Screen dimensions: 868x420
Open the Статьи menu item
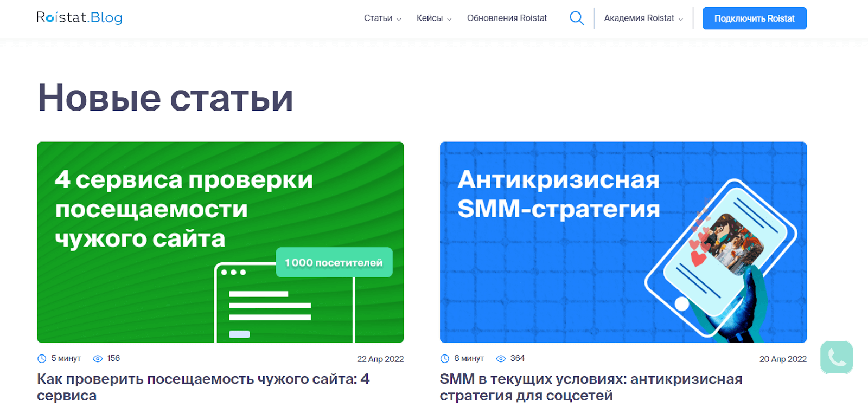tap(378, 18)
